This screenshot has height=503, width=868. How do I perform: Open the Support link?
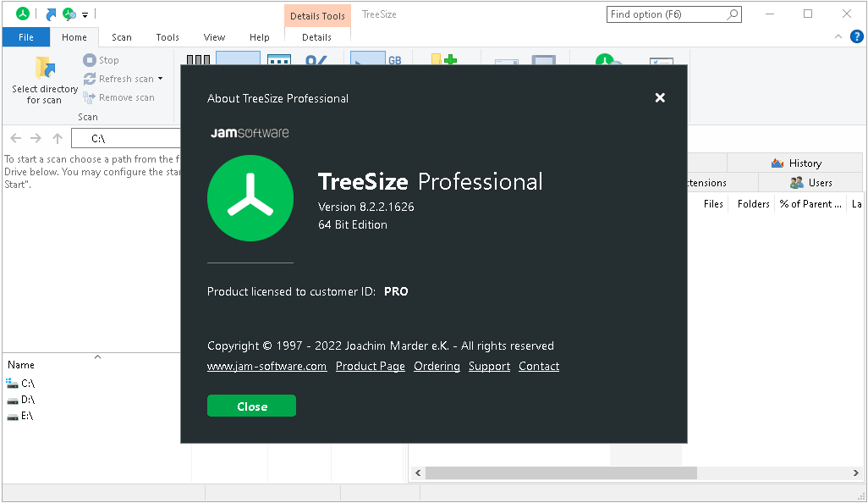[x=489, y=366]
